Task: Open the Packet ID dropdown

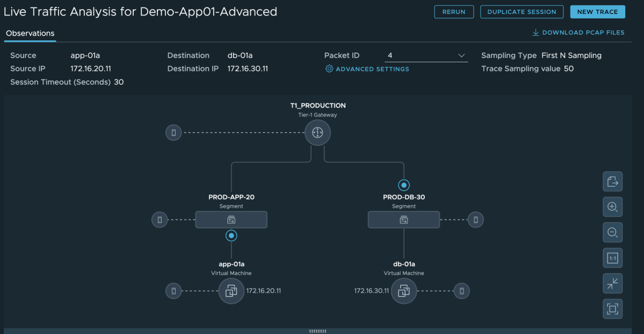Action: coord(461,55)
